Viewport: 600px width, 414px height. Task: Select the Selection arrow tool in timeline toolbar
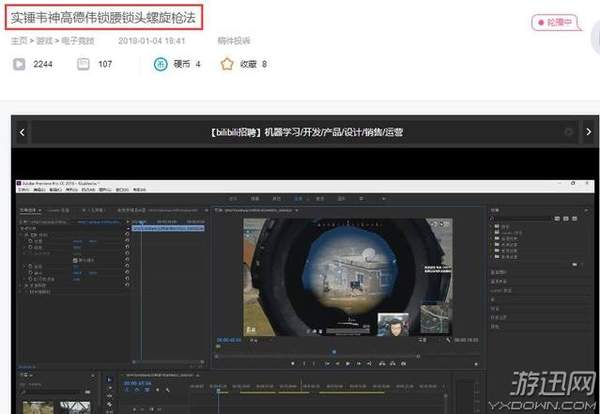pyautogui.click(x=109, y=380)
